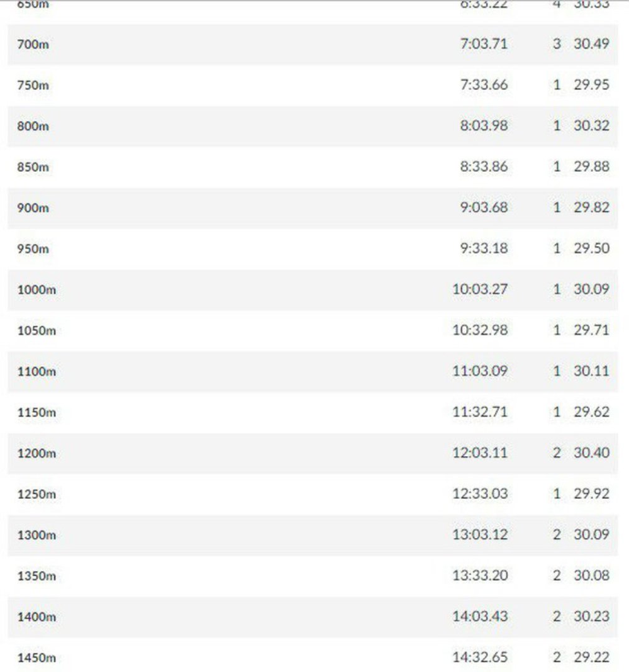
Task: Click the 1400m lap time 30.23
Action: pyautogui.click(x=591, y=616)
